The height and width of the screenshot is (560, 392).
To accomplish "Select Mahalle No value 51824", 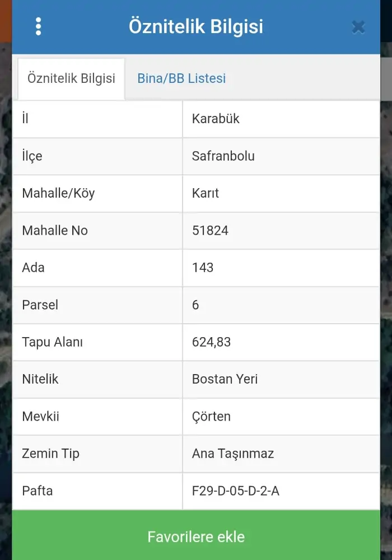I will (x=210, y=231).
